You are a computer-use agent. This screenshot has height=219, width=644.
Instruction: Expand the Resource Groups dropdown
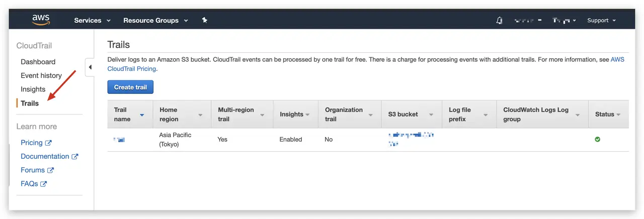tap(155, 21)
